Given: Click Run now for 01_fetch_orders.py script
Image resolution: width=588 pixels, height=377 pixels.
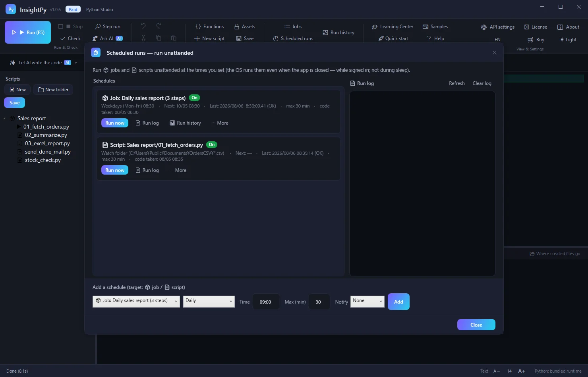Looking at the screenshot, I should tap(115, 170).
